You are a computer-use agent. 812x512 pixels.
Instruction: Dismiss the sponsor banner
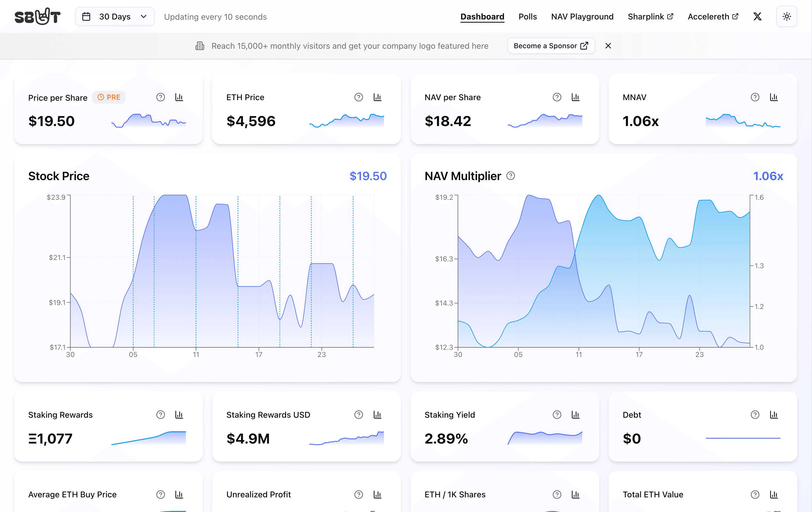[608, 46]
